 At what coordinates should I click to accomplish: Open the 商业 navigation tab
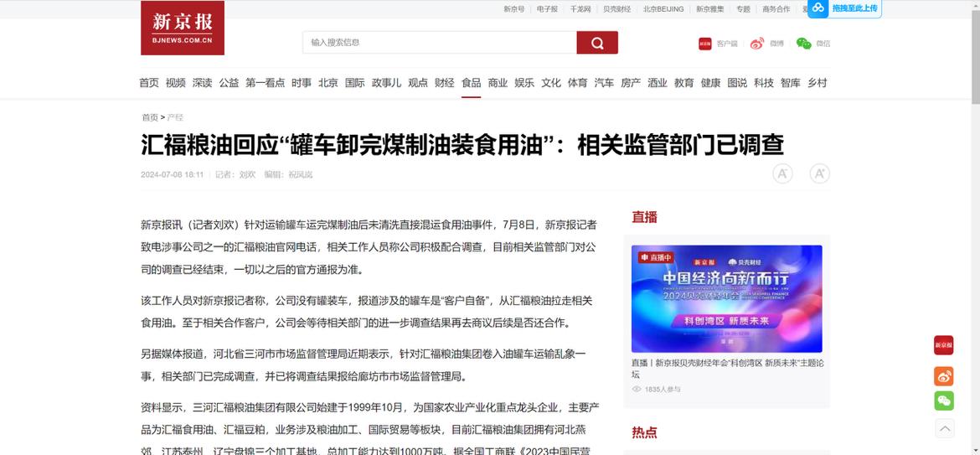[498, 82]
